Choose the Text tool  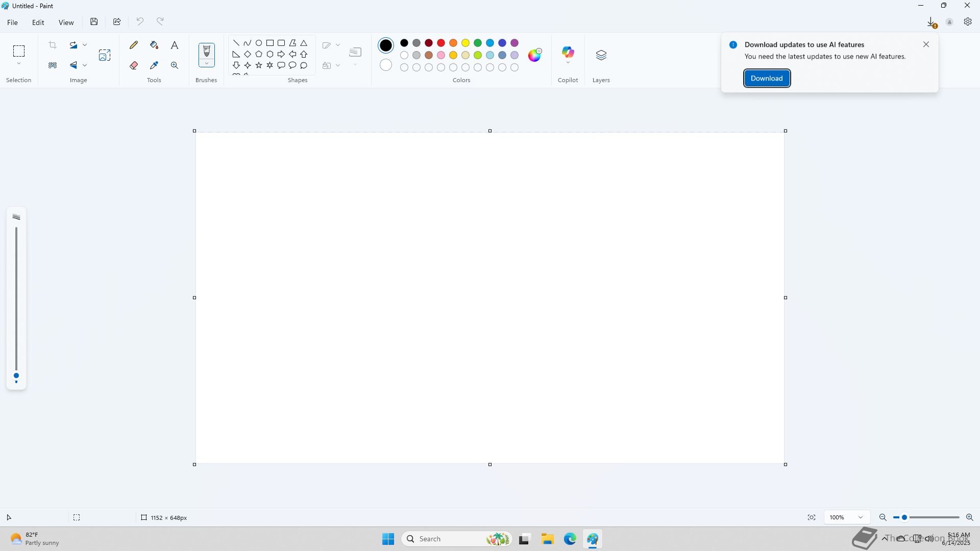tap(175, 45)
